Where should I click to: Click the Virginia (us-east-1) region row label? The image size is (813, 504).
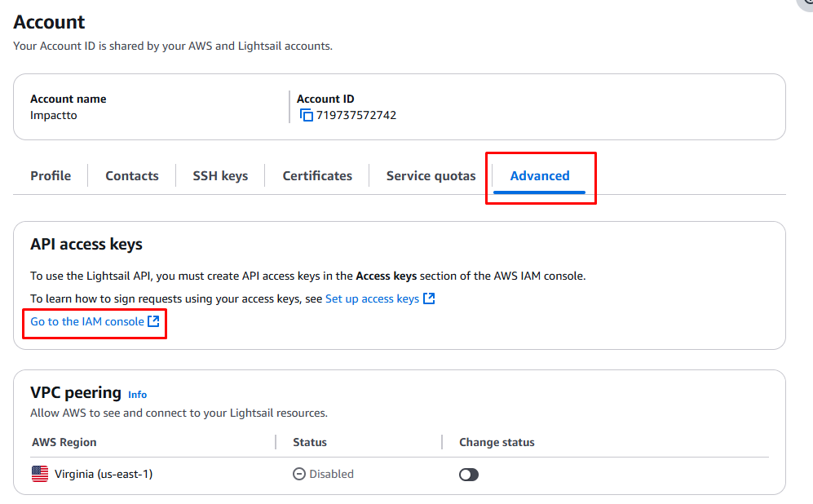[x=104, y=474]
